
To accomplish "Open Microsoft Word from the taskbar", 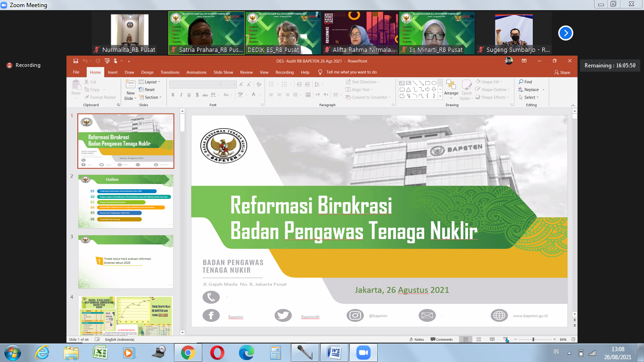I will click(x=334, y=352).
